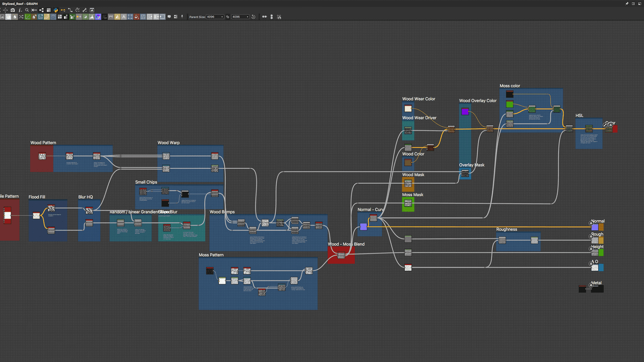Open Parent Size width 4096 dropdown
The image size is (644, 362).
(x=222, y=17)
